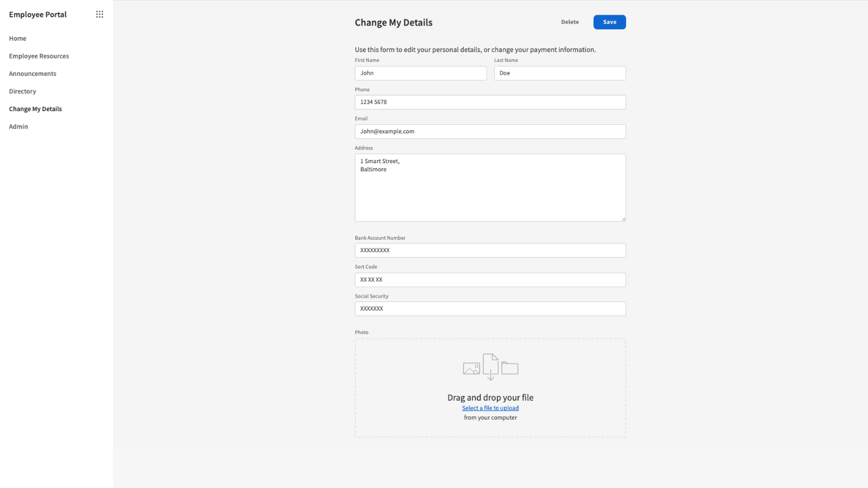Open the app grid menu icon
Screen dimensions: 868x488
pos(99,15)
